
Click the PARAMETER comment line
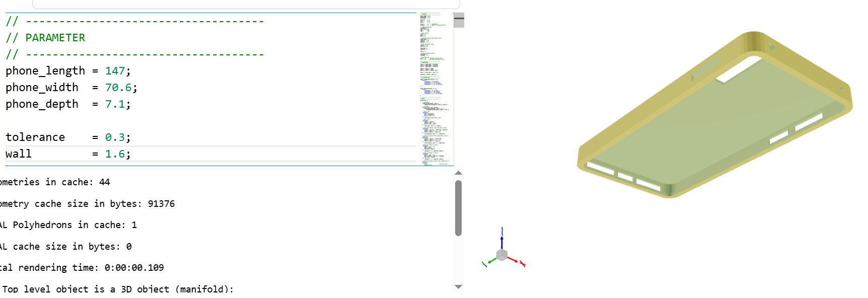point(55,38)
